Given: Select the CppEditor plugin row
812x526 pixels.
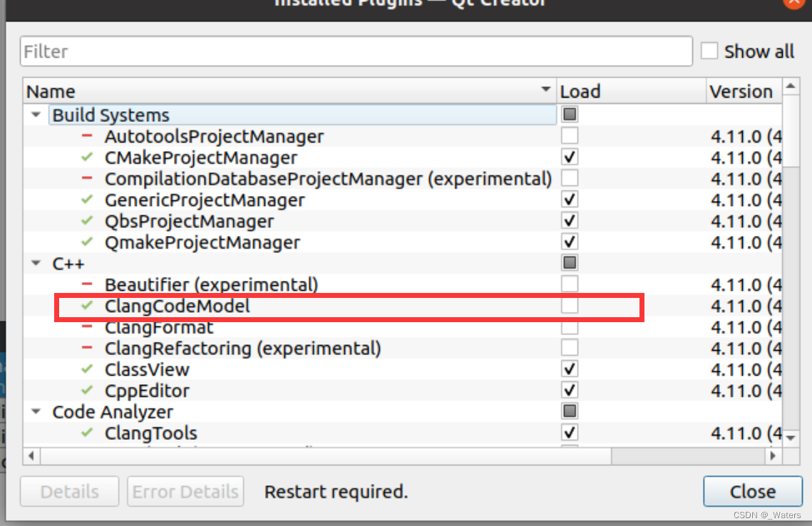Looking at the screenshot, I should point(403,391).
